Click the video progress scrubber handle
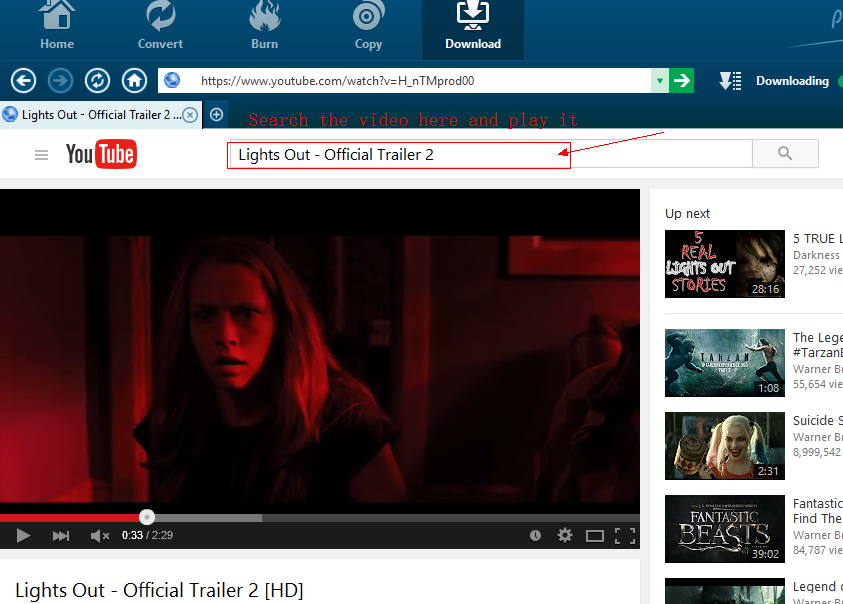 147,517
